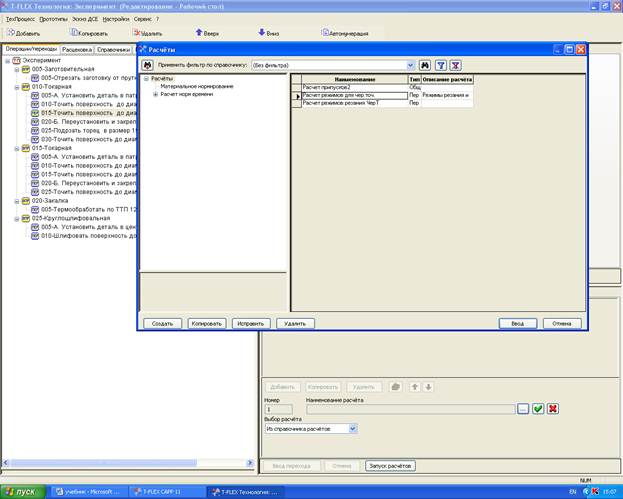Select 010-Шлифовать поверхность transition
Image resolution: width=623 pixels, height=499 pixels.
[88, 236]
